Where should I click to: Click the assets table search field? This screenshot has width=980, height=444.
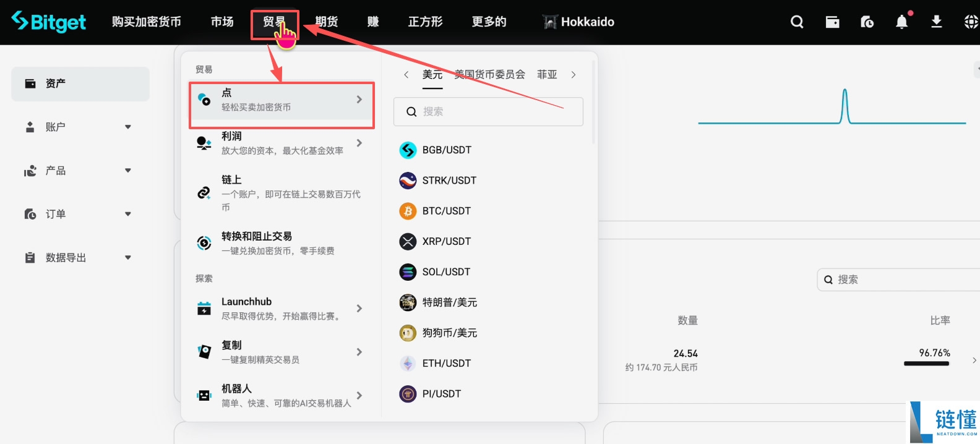899,280
